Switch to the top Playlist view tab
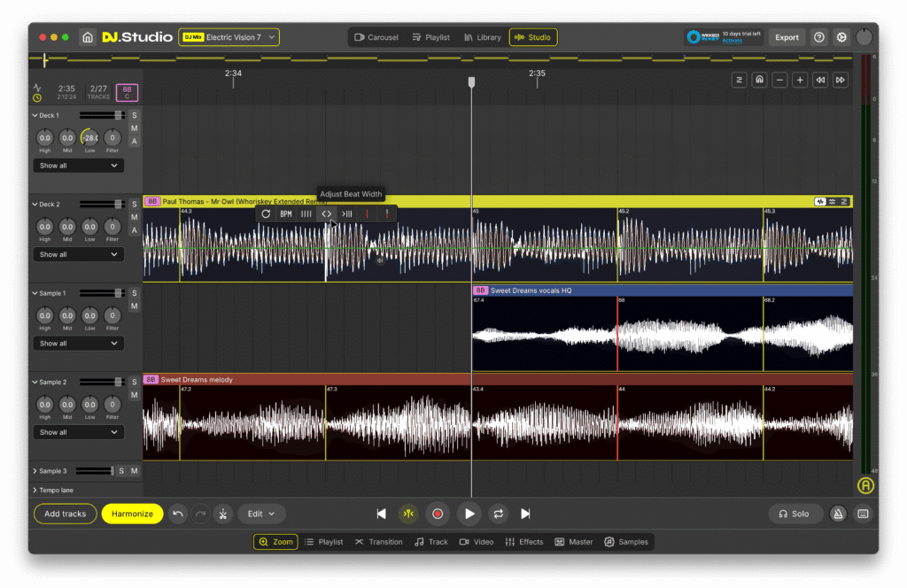Viewport: 907px width, 588px height. tap(431, 37)
